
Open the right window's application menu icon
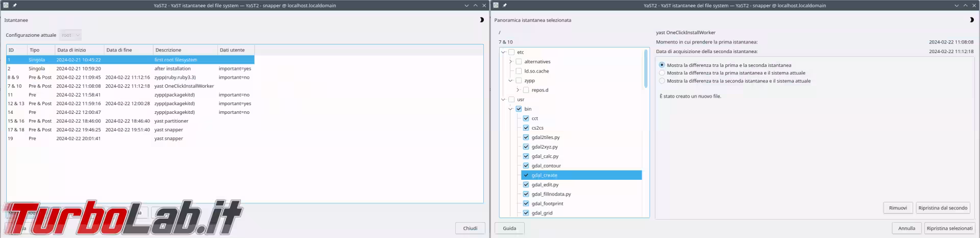496,6
